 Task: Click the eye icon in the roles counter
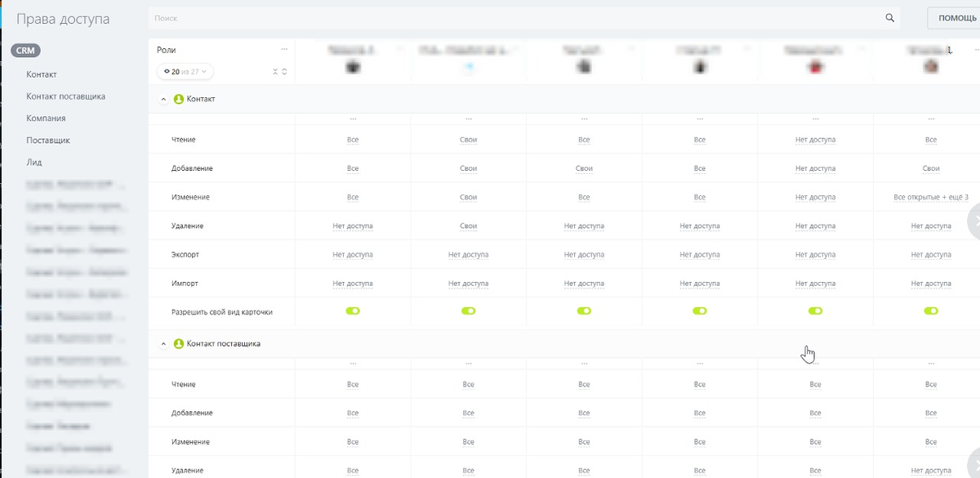pos(167,72)
